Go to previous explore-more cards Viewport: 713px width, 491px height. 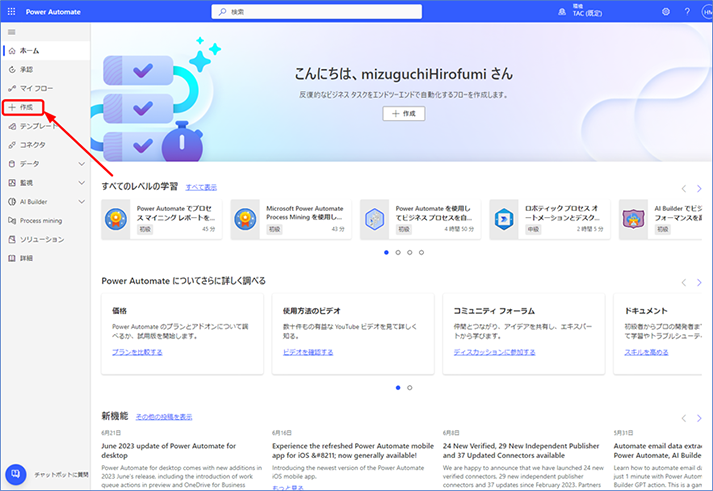click(683, 282)
